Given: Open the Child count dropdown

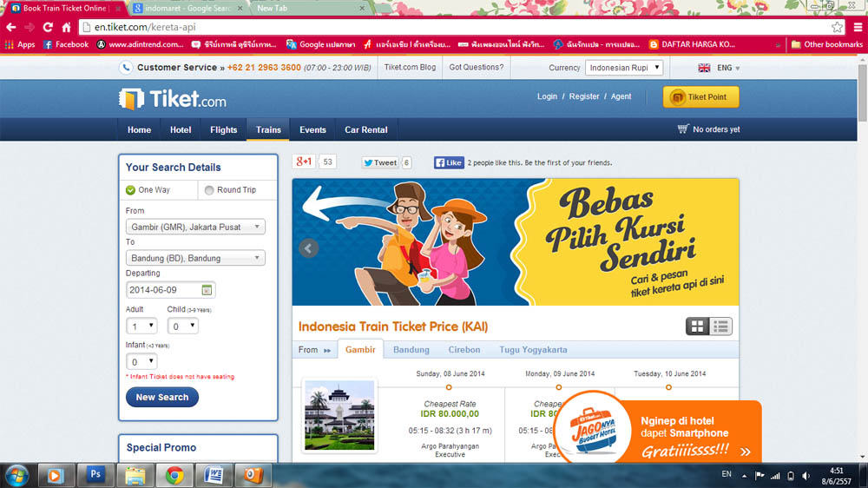Looking at the screenshot, I should (x=182, y=326).
